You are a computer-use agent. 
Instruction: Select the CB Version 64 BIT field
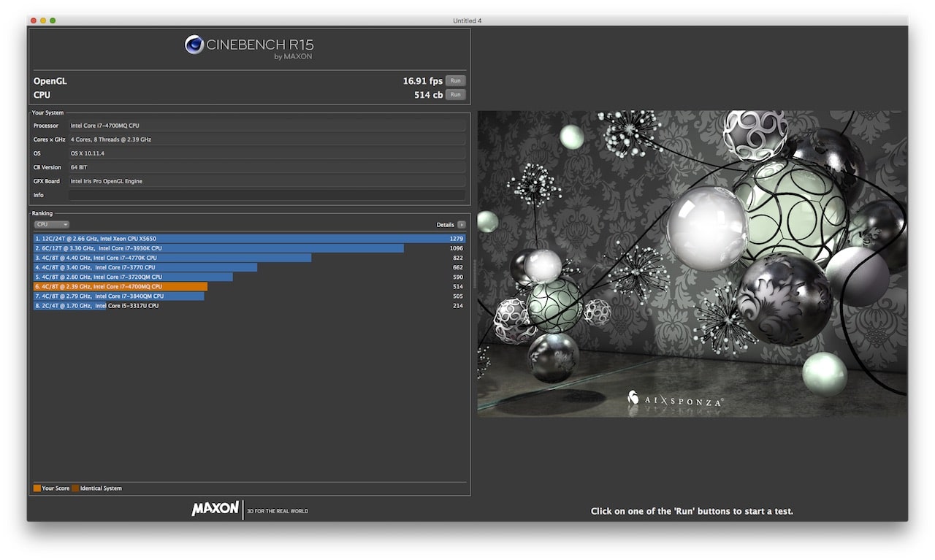click(x=267, y=167)
